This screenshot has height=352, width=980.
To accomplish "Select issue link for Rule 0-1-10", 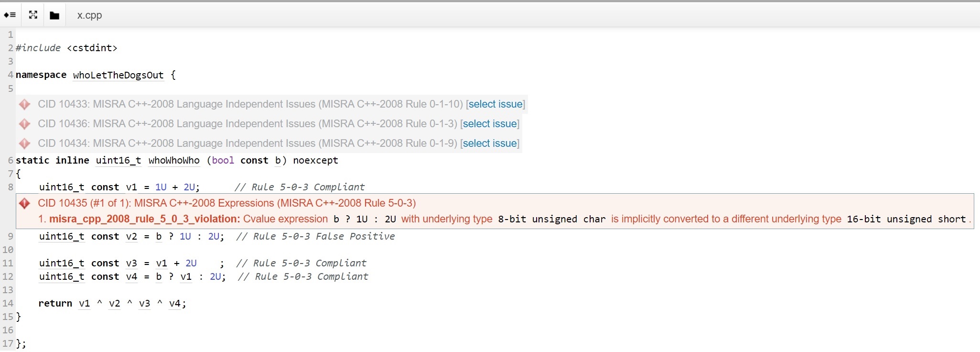I will click(x=495, y=104).
